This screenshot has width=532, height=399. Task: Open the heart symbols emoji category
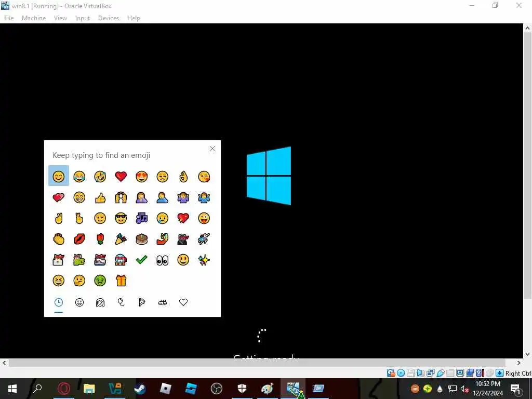[183, 302]
